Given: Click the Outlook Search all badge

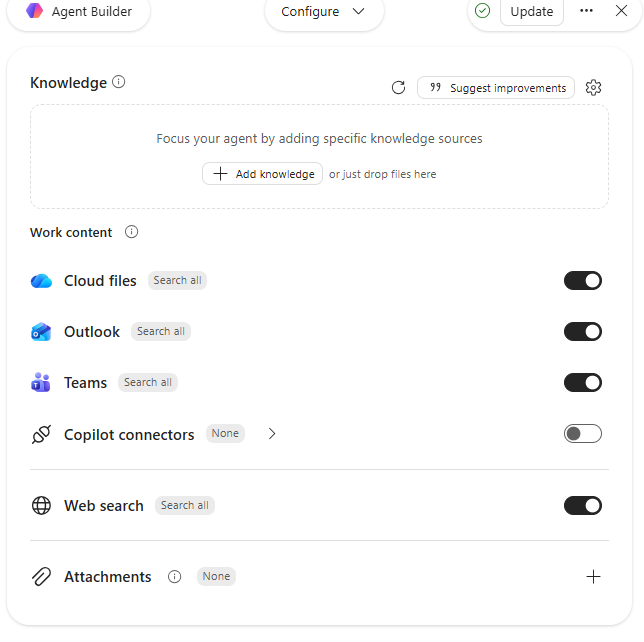Looking at the screenshot, I should pyautogui.click(x=161, y=331).
